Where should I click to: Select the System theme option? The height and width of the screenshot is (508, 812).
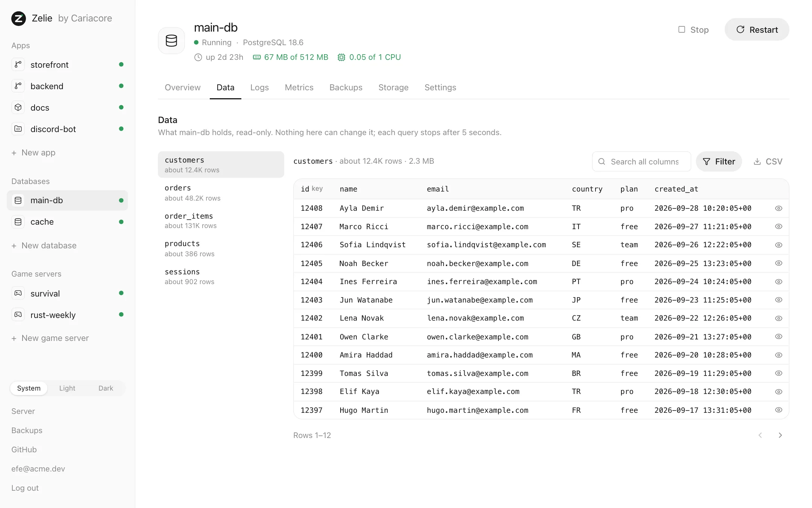point(29,388)
